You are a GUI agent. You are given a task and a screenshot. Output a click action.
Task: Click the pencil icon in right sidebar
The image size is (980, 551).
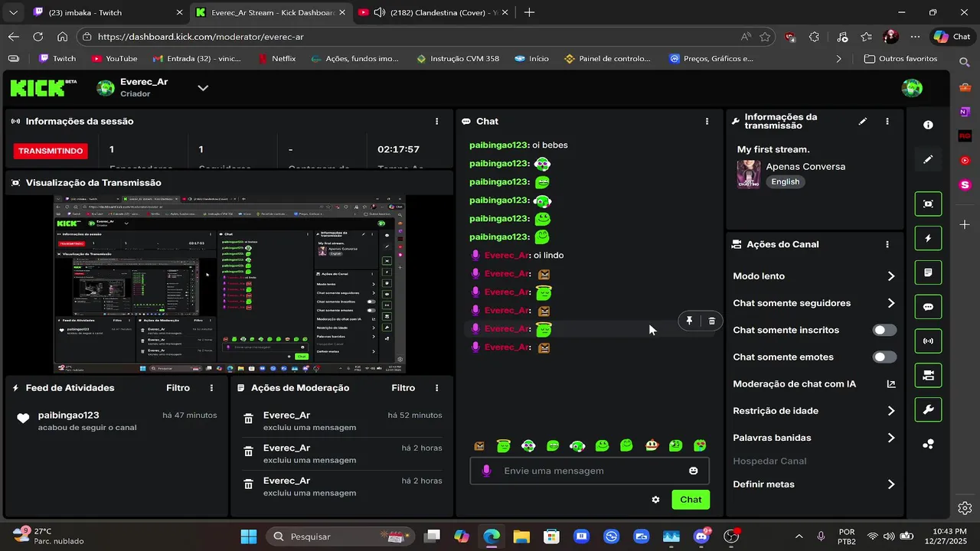point(928,159)
